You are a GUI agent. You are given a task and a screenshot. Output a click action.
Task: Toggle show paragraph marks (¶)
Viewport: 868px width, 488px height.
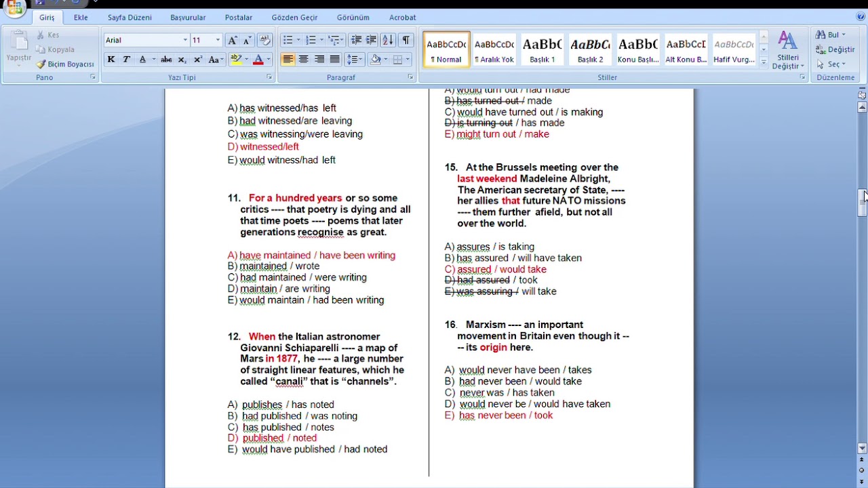[x=406, y=40]
